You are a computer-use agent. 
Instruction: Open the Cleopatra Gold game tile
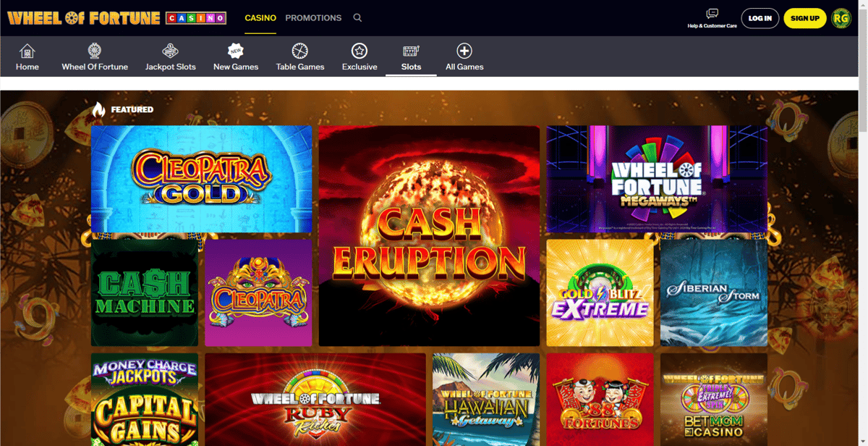coord(201,179)
